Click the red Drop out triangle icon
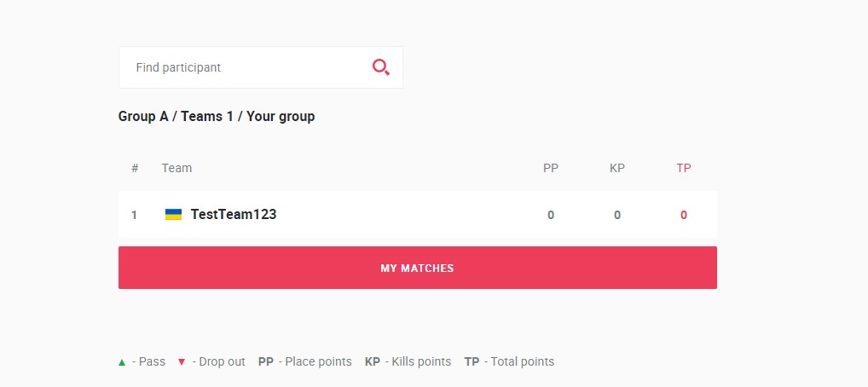 [182, 362]
